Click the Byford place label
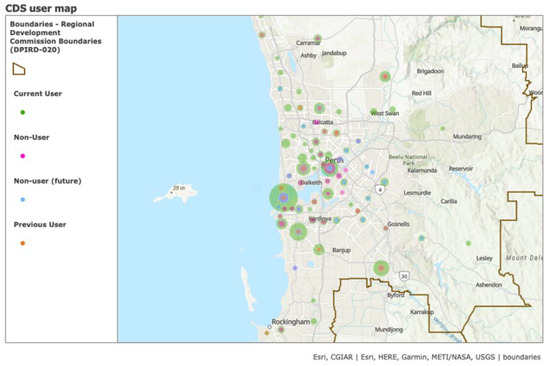 [396, 295]
